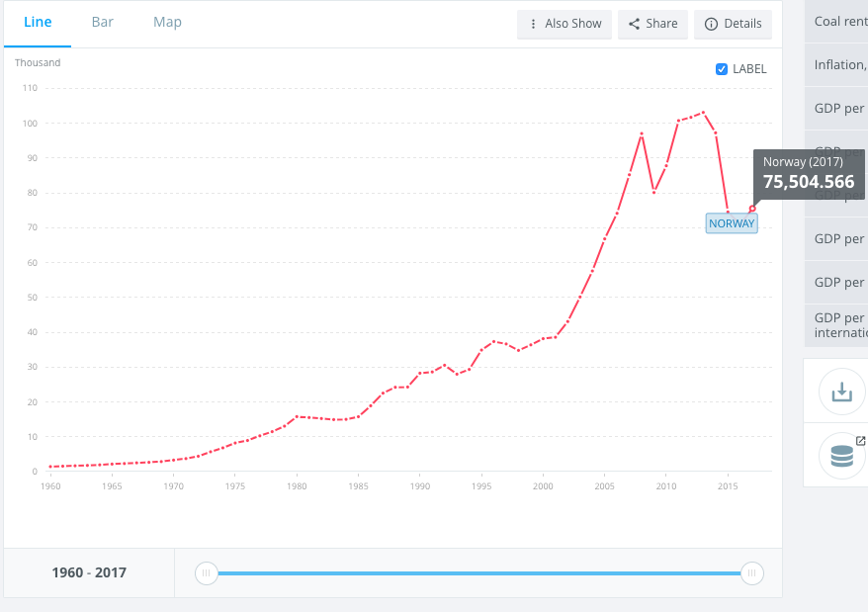Switch to the Bar chart tab
This screenshot has height=612, width=868.
click(102, 23)
